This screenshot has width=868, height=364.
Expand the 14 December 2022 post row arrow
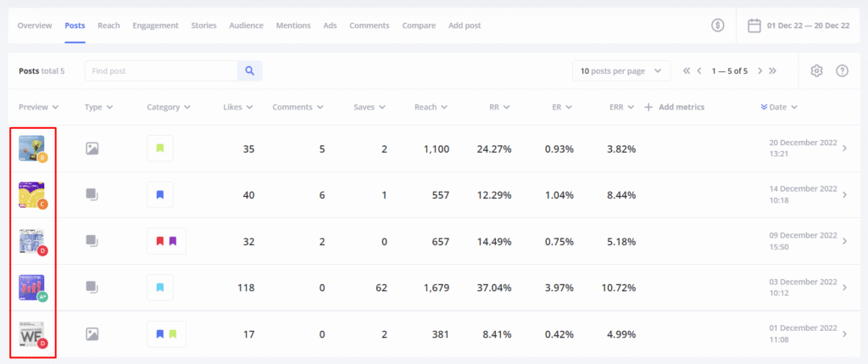[843, 195]
